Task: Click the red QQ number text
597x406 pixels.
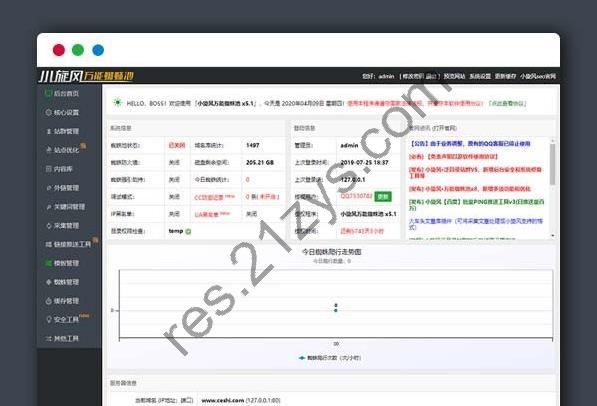Action: 356,196
